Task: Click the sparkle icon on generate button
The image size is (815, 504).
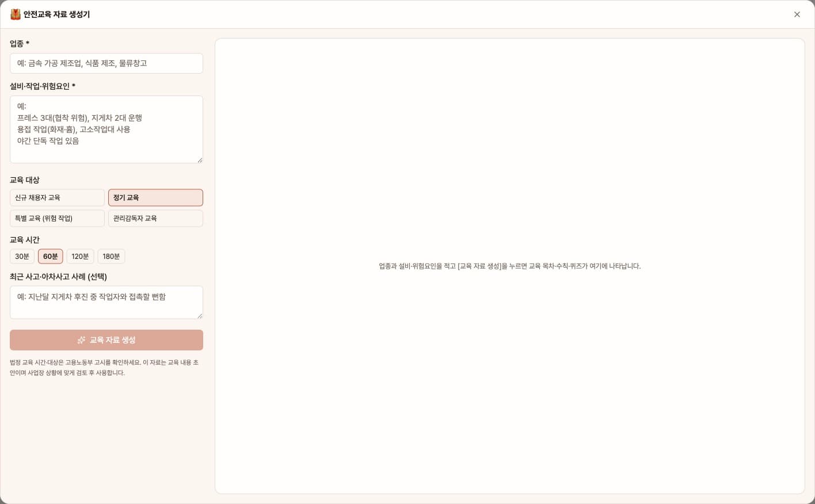Action: [82, 340]
